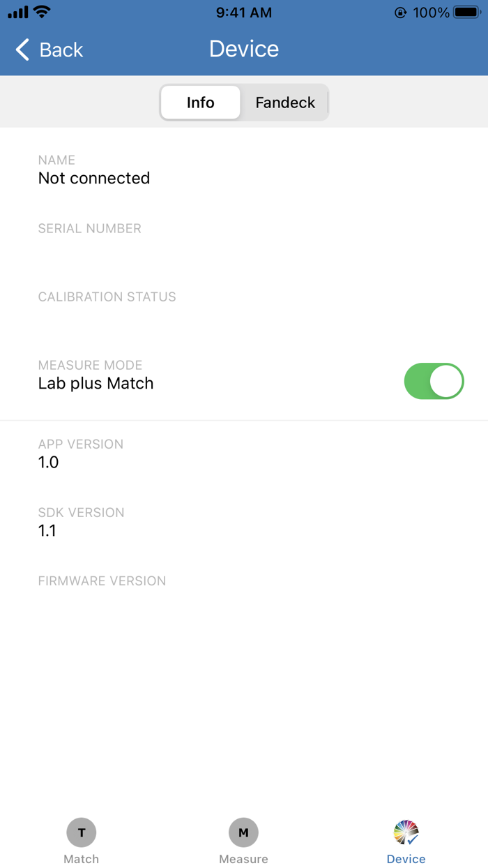Switch to the Fandeck segment
This screenshot has height=868, width=488.
[x=285, y=103]
